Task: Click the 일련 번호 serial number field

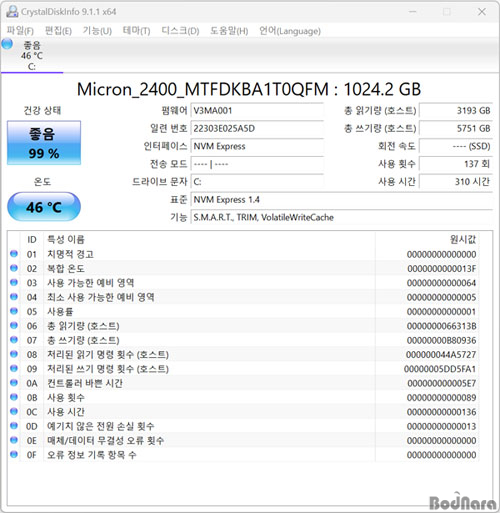Action: [257, 128]
